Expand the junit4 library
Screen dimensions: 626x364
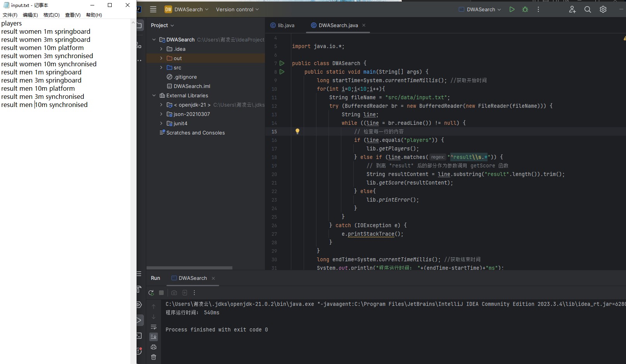click(161, 123)
